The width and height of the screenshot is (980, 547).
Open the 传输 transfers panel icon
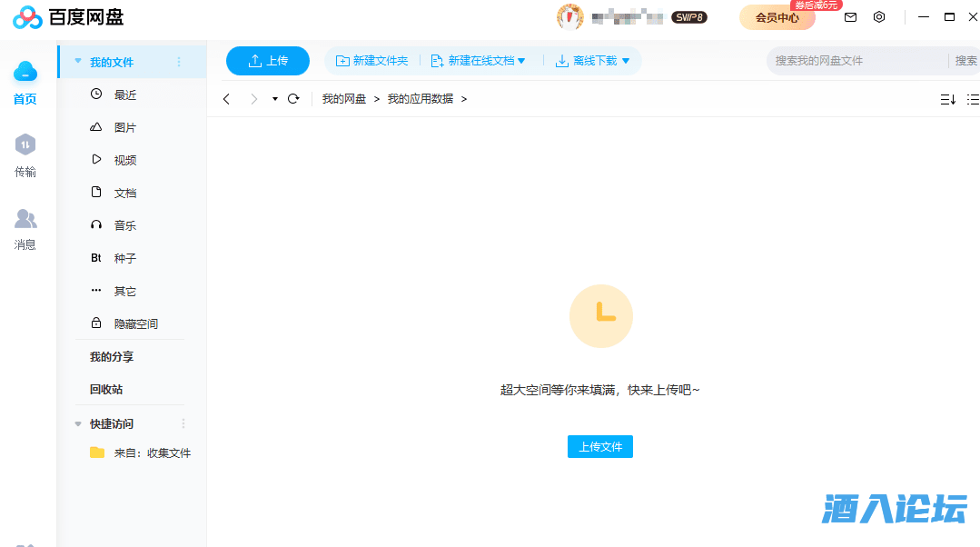click(x=25, y=144)
